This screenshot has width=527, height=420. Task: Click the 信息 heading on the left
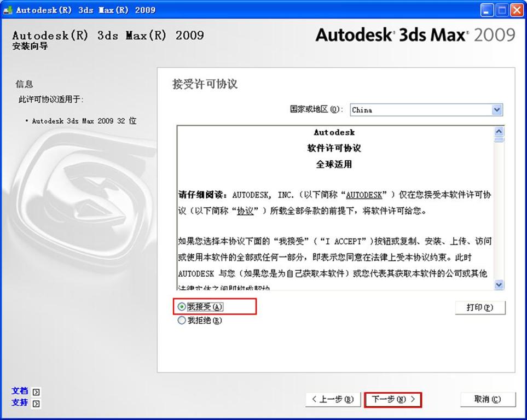(x=25, y=84)
